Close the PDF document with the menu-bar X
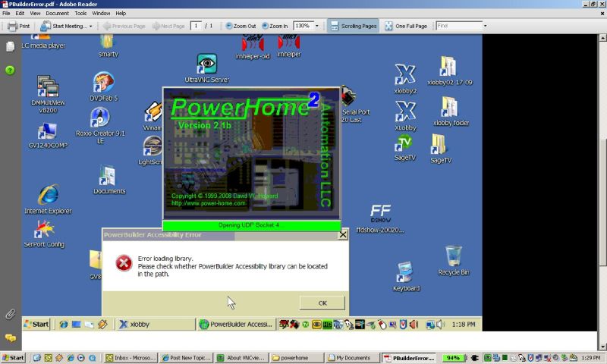This screenshot has width=607, height=364. click(x=602, y=13)
